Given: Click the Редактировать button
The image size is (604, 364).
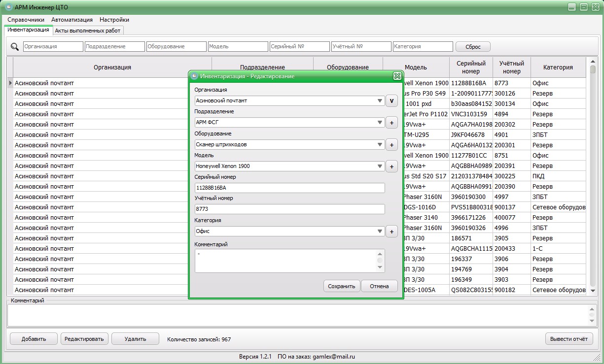Looking at the screenshot, I should 83,339.
